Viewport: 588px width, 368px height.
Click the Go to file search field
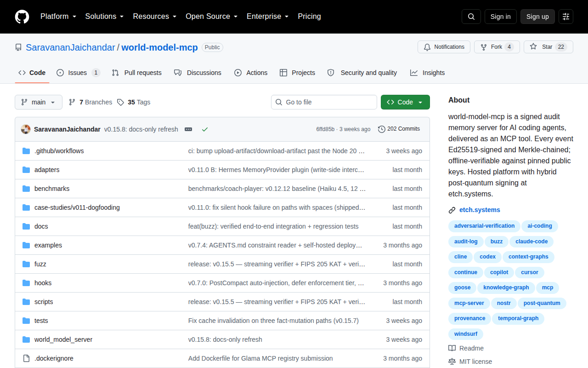pos(324,102)
